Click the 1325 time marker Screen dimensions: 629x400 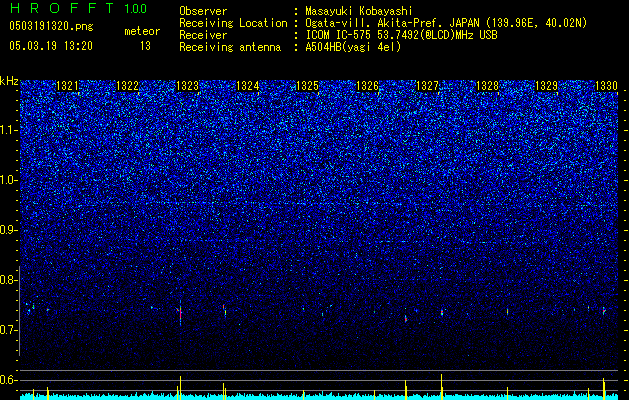click(307, 86)
